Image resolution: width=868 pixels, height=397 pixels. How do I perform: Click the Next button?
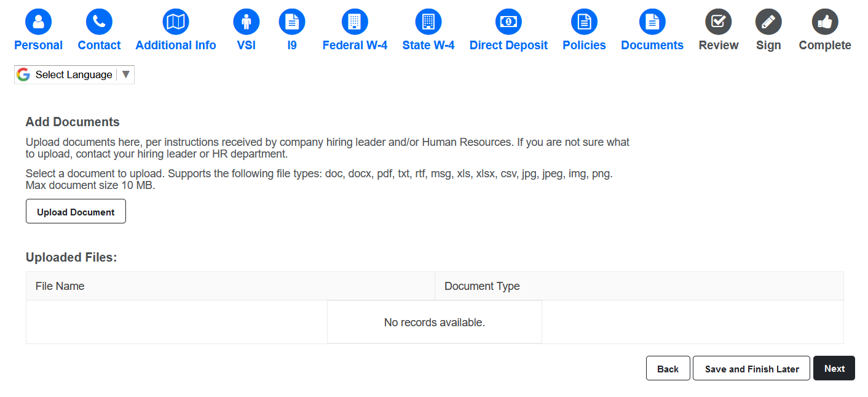pyautogui.click(x=834, y=368)
